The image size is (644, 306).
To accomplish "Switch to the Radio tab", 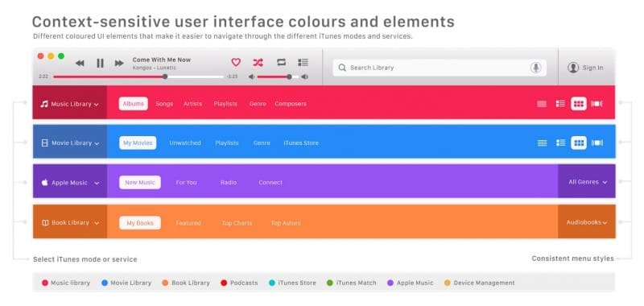I will (229, 182).
